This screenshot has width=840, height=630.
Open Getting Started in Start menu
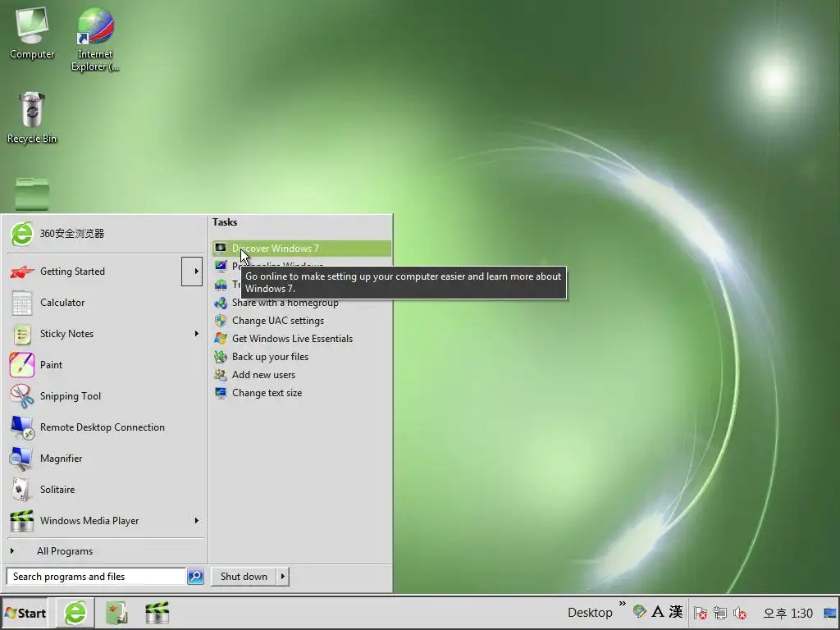click(x=94, y=271)
